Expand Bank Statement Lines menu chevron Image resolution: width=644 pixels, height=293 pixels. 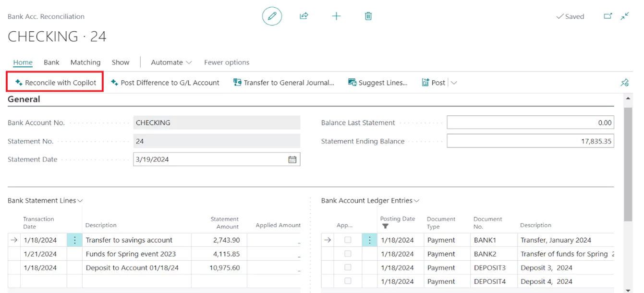(80, 201)
